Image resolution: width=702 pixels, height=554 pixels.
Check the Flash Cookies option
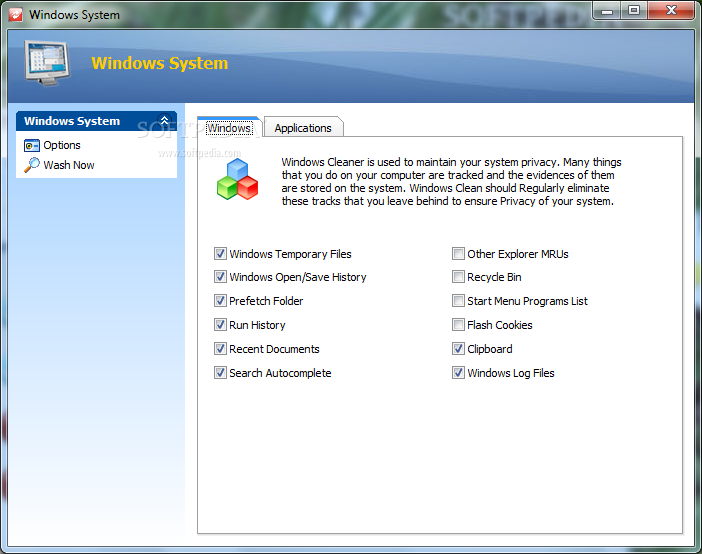(458, 325)
